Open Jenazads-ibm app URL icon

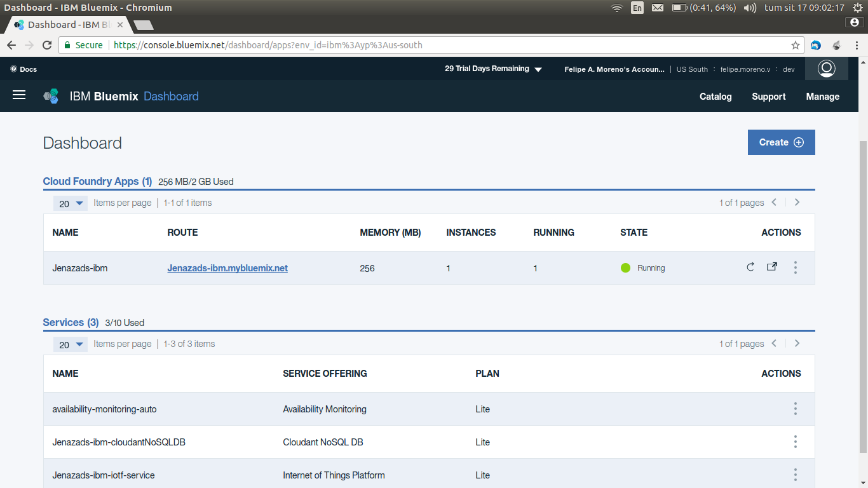[x=771, y=267]
